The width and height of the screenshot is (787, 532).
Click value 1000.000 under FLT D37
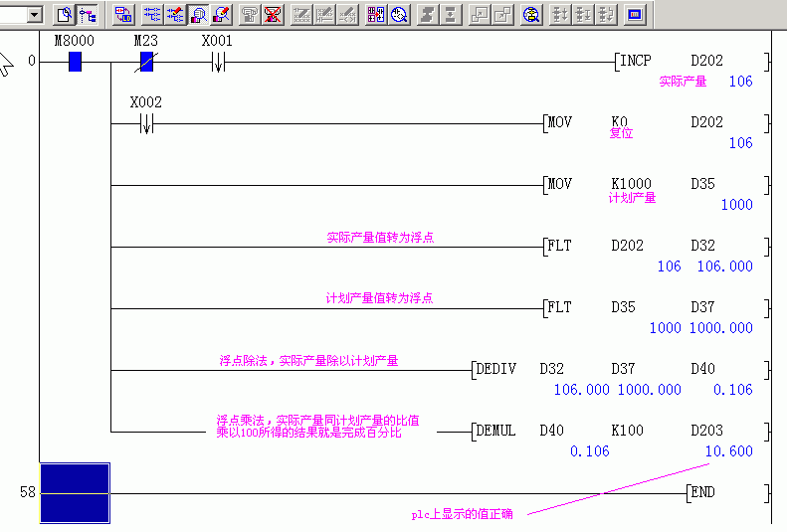coord(720,328)
